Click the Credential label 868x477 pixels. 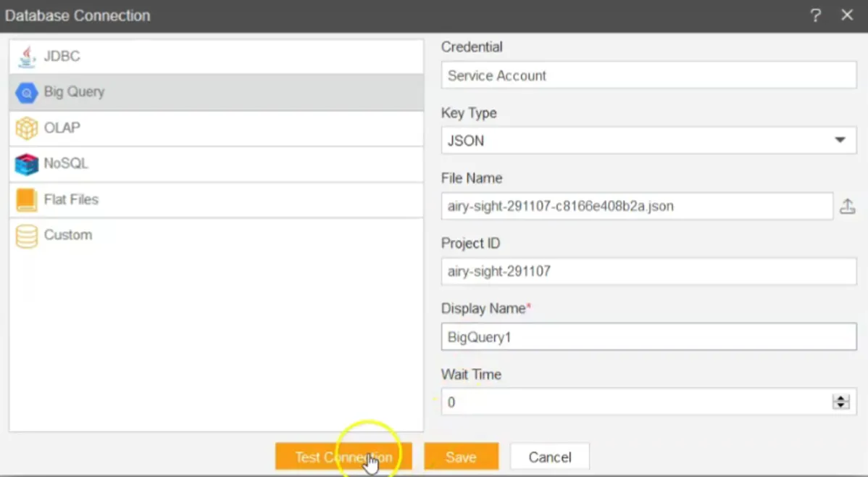pos(472,47)
